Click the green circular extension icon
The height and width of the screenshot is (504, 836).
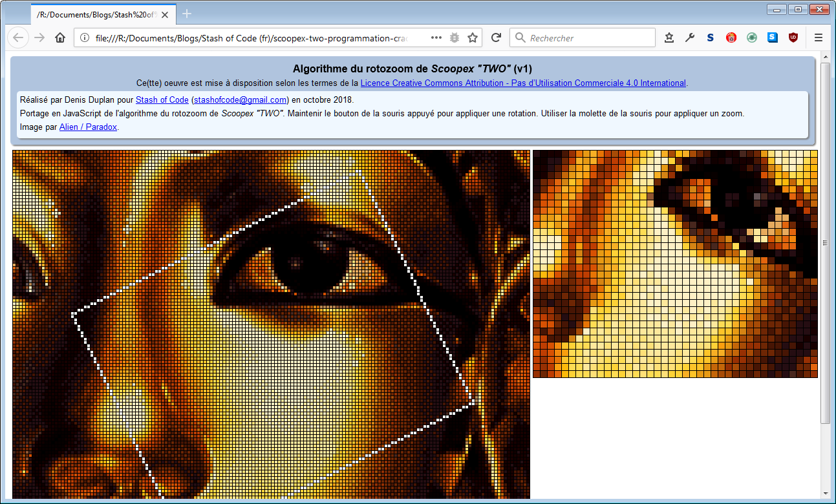click(752, 37)
